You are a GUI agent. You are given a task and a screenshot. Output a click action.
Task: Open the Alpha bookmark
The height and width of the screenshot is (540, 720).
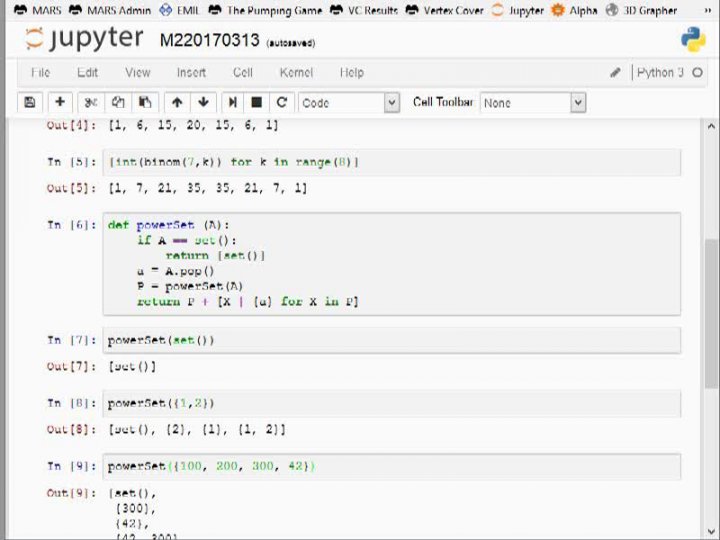tap(574, 10)
